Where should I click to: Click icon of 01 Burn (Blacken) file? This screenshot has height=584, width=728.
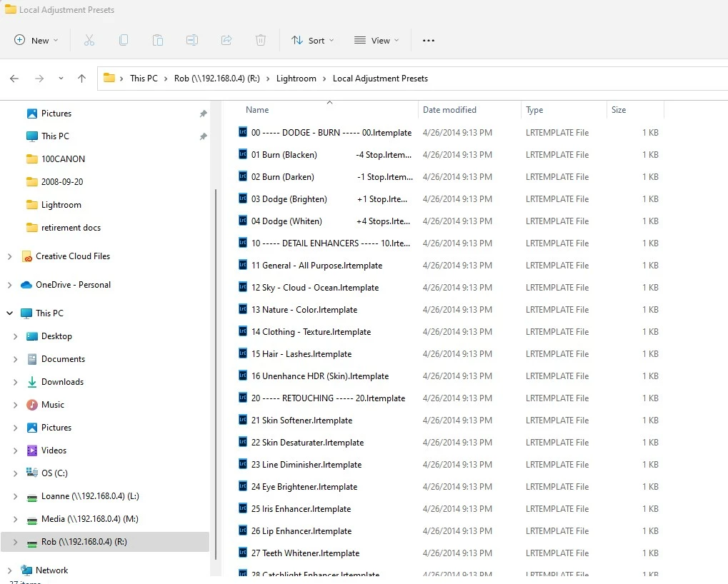pos(243,154)
